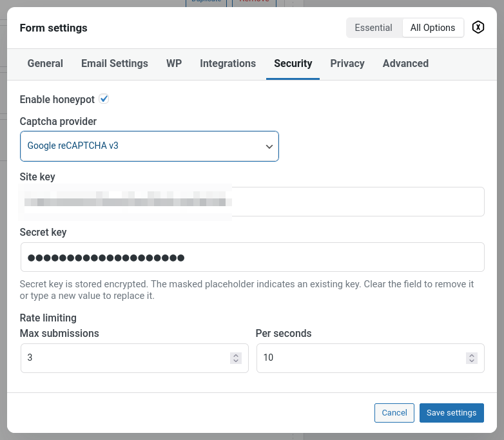Click the Save settings button
The image size is (504, 440).
[451, 413]
